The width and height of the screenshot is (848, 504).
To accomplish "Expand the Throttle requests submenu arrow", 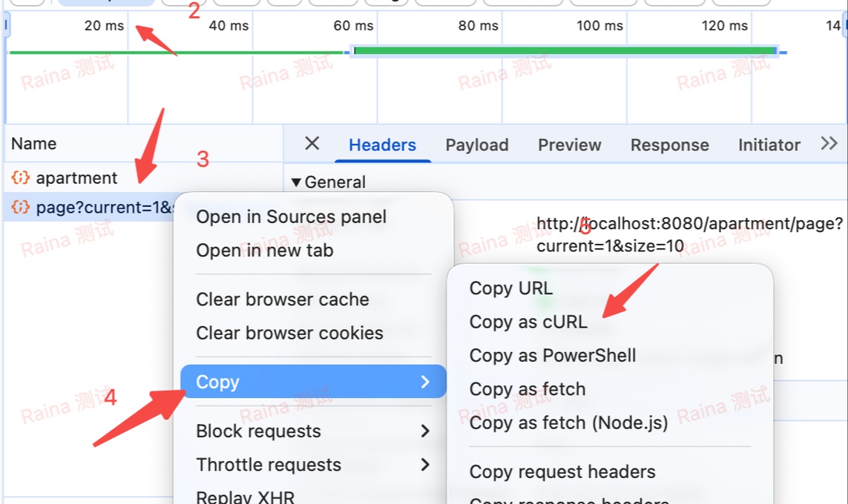I will pyautogui.click(x=425, y=465).
